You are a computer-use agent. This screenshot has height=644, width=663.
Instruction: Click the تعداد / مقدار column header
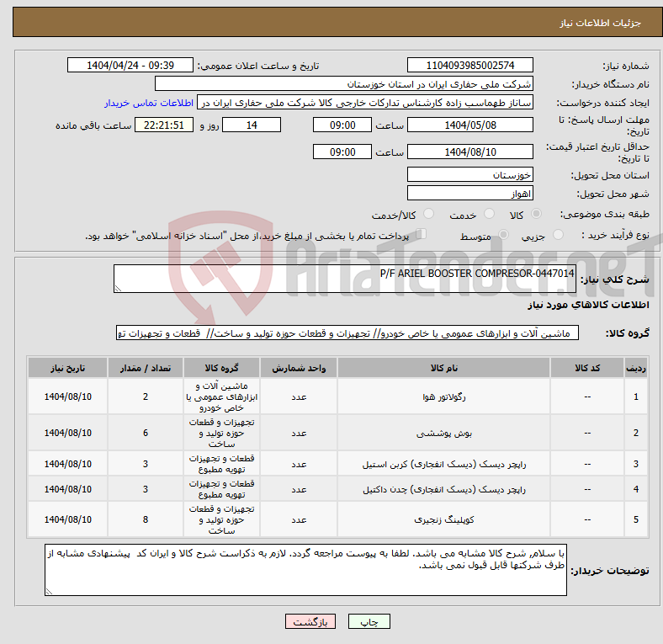pyautogui.click(x=146, y=368)
